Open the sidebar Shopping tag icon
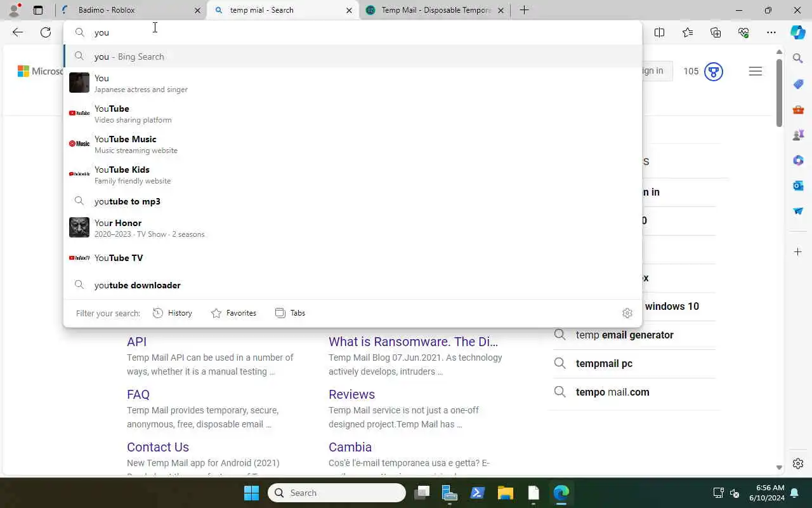Screen dimensions: 812x508 click(x=798, y=84)
